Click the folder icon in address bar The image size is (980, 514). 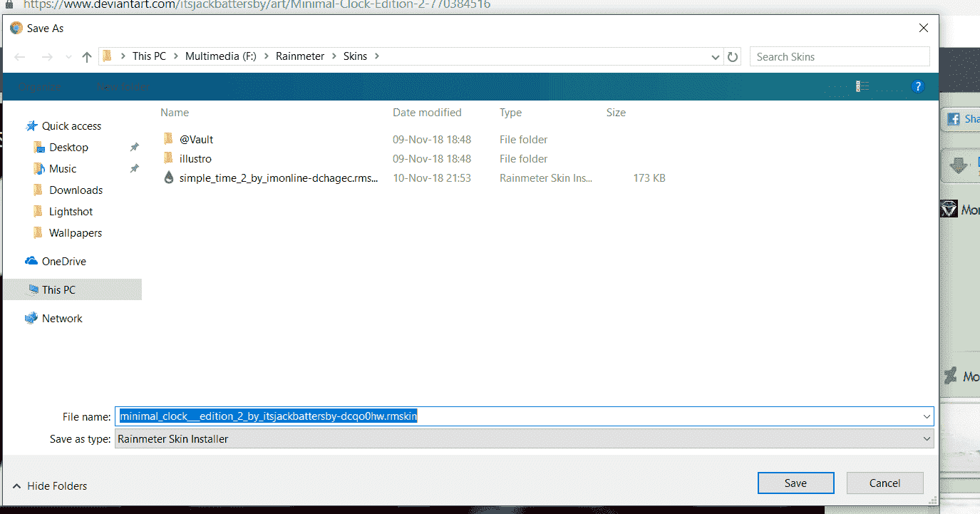[x=107, y=56]
